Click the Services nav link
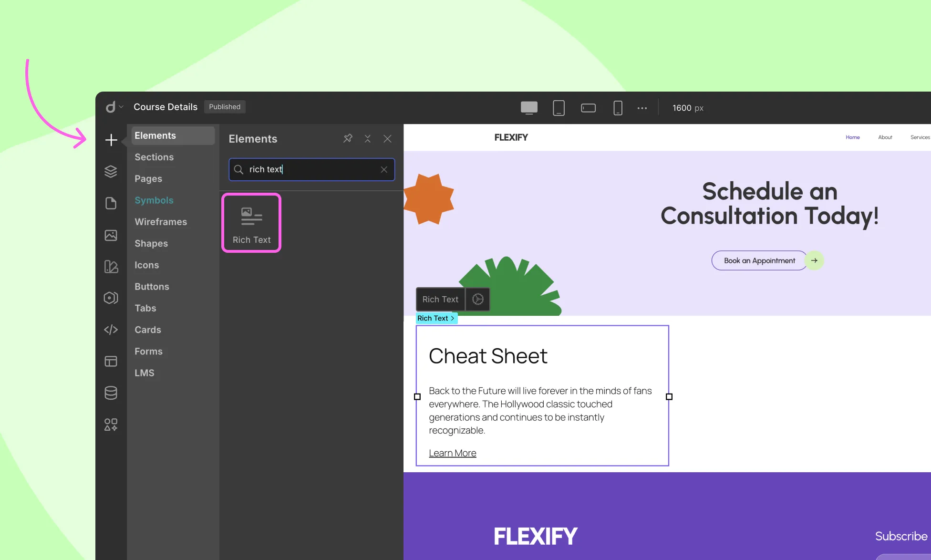The width and height of the screenshot is (931, 560). pos(920,137)
